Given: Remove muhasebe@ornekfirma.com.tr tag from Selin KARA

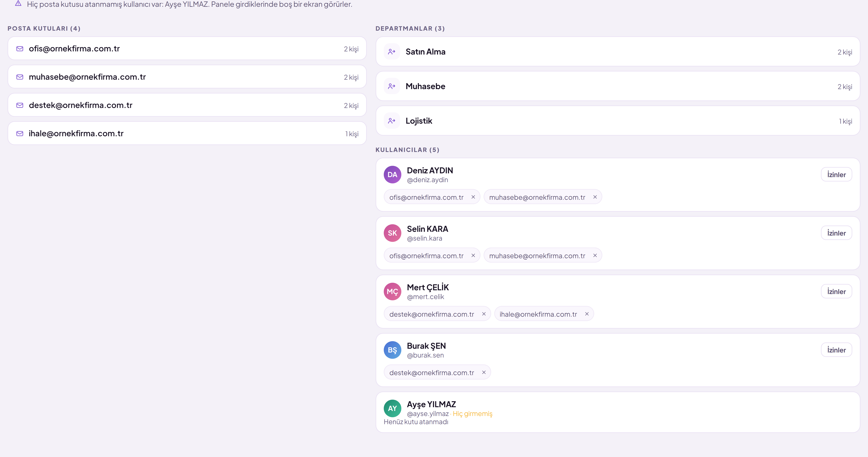Looking at the screenshot, I should 595,255.
